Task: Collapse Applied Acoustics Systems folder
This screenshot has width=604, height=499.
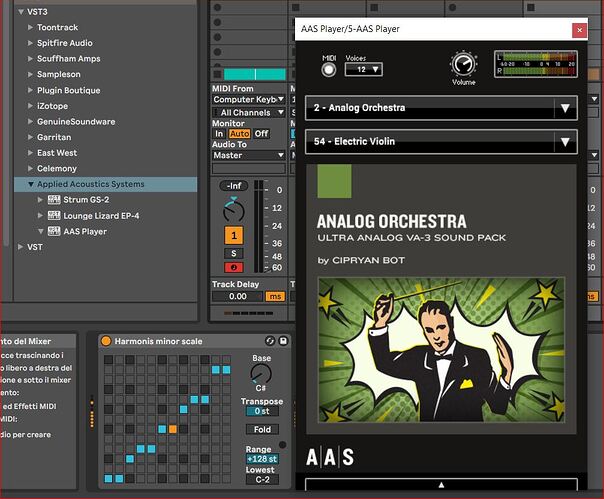Action: (31, 184)
